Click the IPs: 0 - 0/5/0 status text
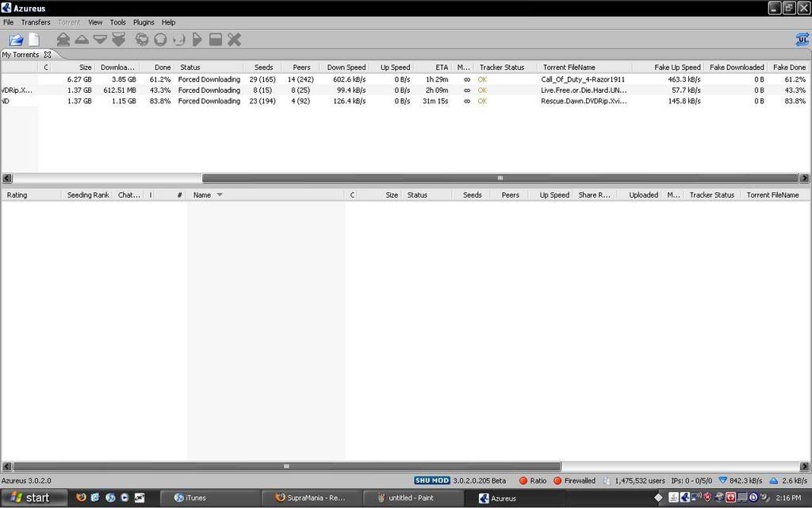The width and height of the screenshot is (812, 508). click(x=691, y=480)
